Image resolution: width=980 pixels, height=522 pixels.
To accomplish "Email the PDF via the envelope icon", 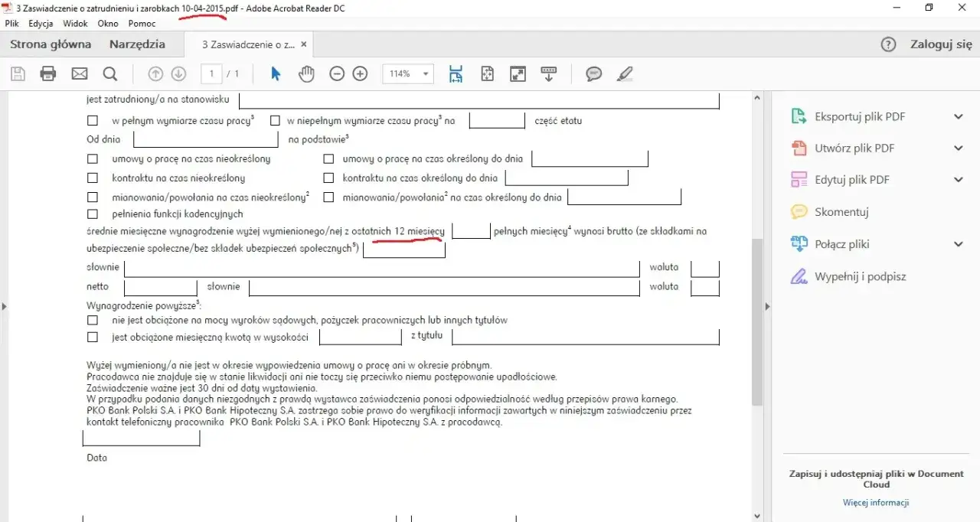I will [79, 73].
